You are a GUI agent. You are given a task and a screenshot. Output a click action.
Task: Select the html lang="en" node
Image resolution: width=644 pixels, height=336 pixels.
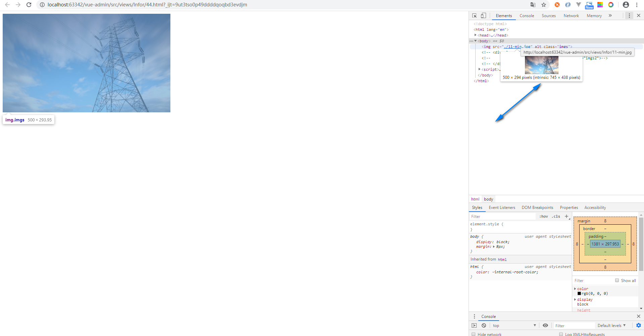[x=491, y=30]
